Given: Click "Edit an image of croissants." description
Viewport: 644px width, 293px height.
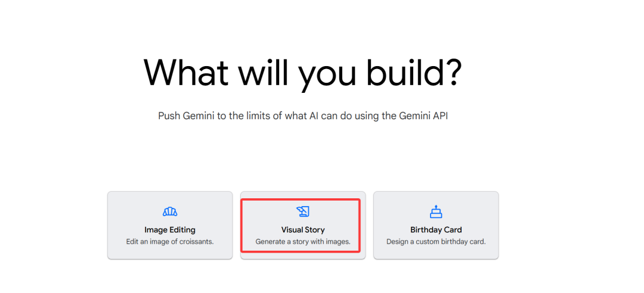Looking at the screenshot, I should [x=169, y=242].
